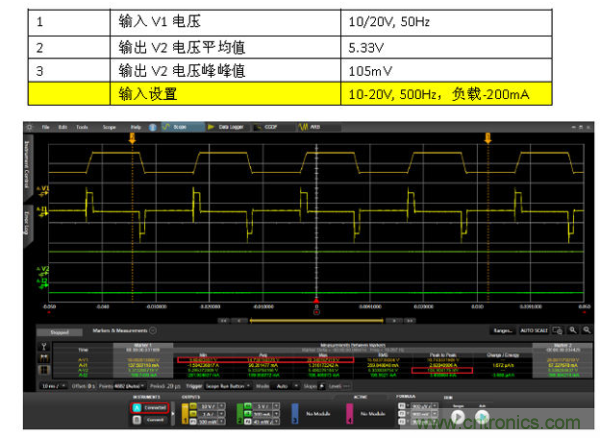Click the Stopped status button
Screen dimensions: 600x438
(51, 329)
